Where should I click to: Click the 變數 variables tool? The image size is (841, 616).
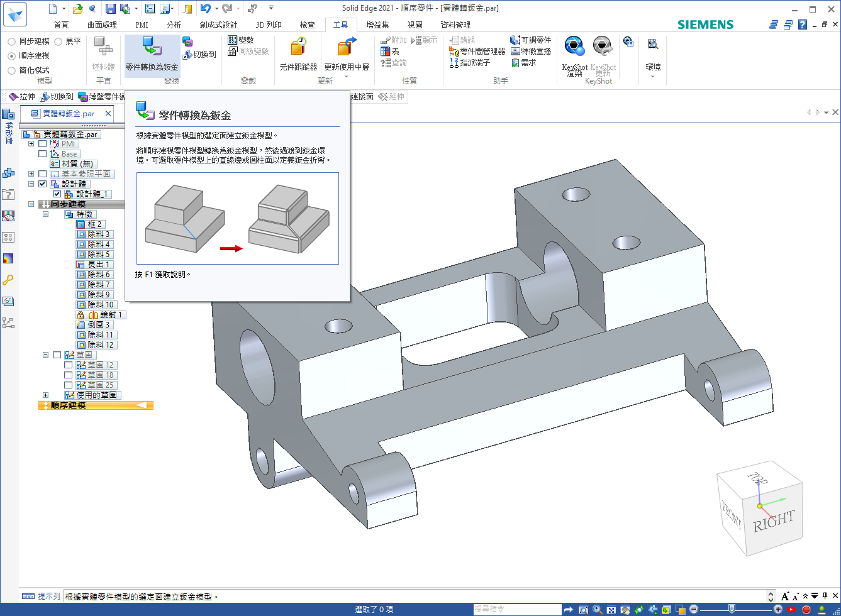pos(241,40)
